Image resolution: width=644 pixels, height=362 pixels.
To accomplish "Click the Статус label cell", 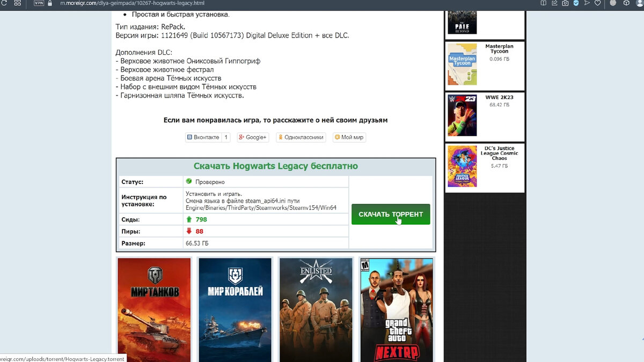I will pos(151,182).
